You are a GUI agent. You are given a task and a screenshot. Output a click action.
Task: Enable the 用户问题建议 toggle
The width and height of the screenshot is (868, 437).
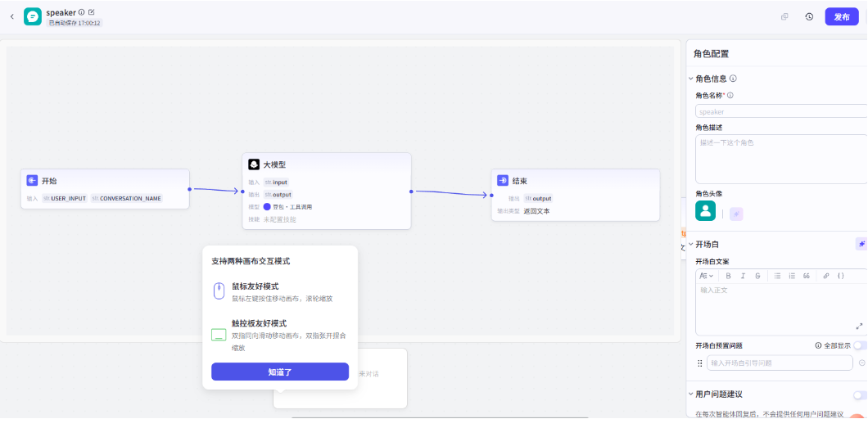859,394
